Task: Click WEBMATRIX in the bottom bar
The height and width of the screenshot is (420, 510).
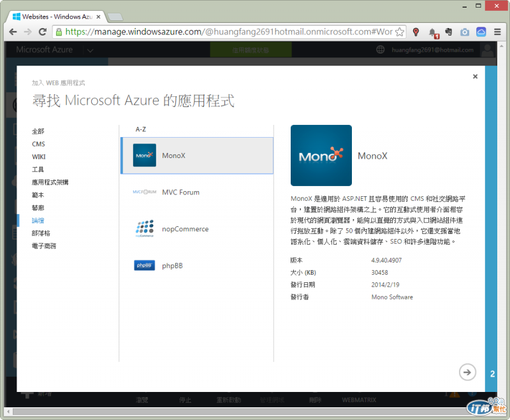Action: click(x=359, y=400)
